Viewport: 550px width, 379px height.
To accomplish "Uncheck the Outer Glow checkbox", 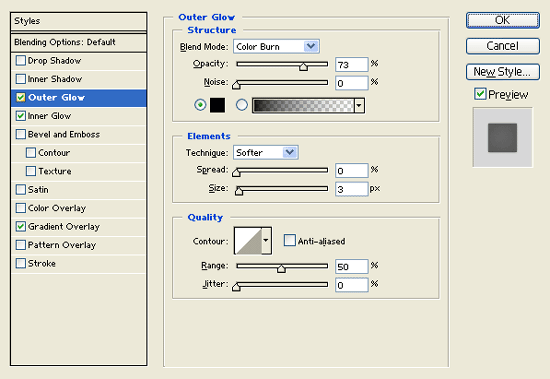I will point(21,98).
